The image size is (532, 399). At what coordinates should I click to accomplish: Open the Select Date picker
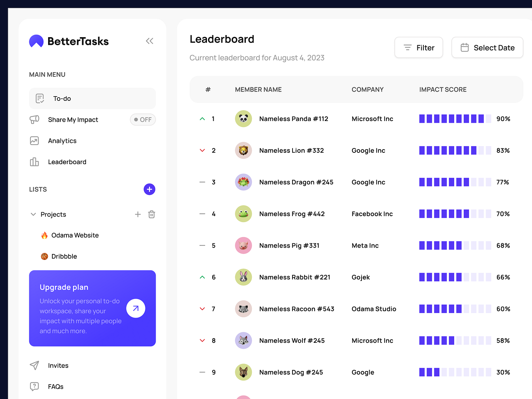pos(487,47)
